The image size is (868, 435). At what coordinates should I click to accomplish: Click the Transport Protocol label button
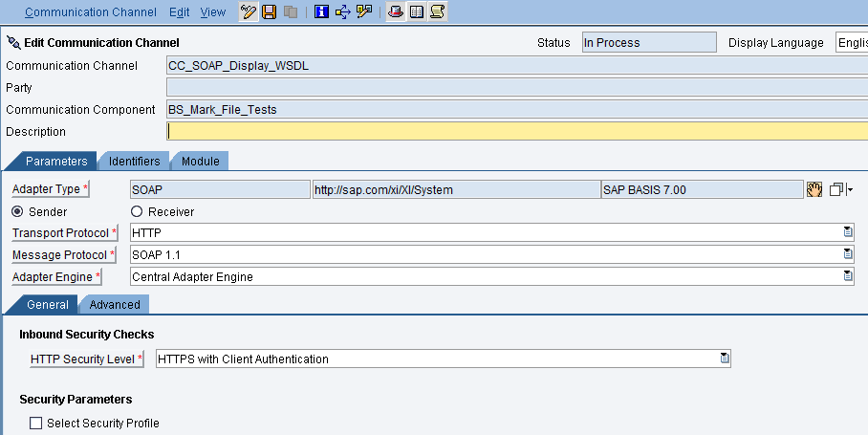point(65,233)
